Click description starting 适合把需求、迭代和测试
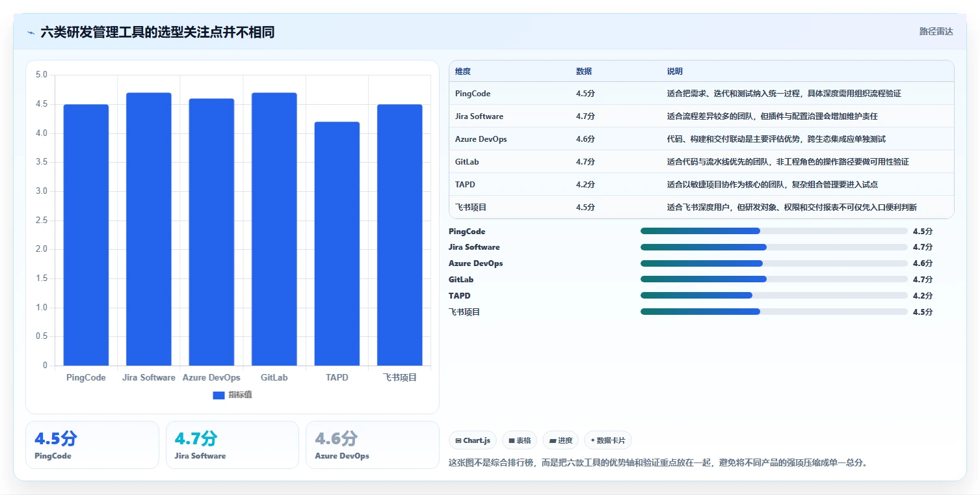 (x=784, y=94)
